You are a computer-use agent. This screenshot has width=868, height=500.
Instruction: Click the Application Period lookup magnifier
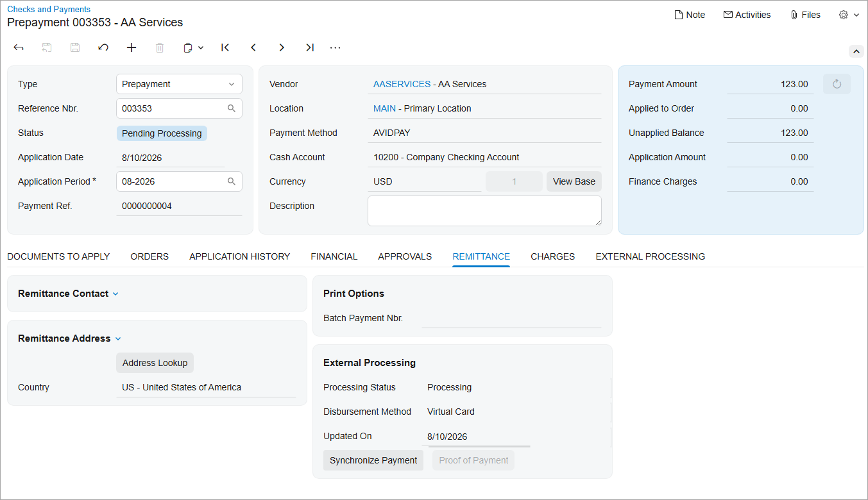pos(232,181)
